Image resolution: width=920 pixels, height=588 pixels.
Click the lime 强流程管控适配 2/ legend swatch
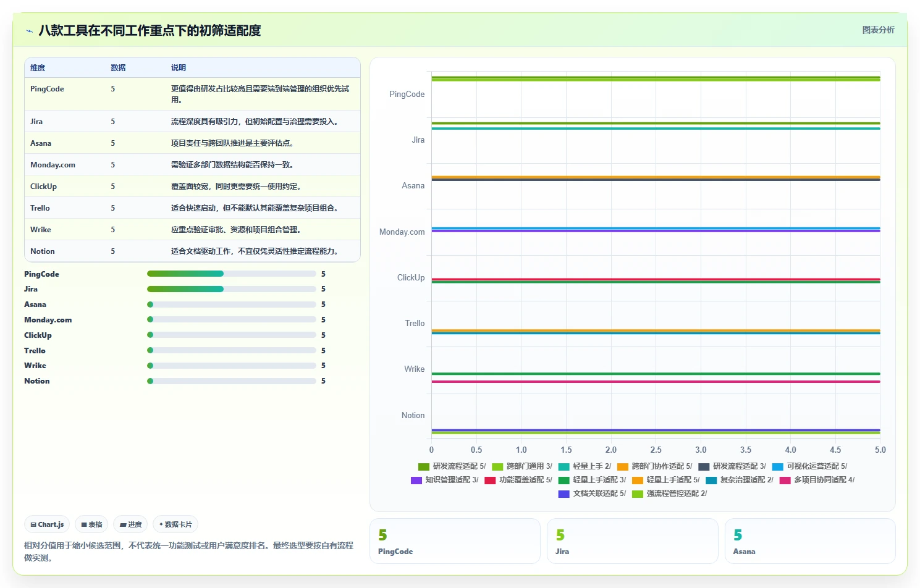638,493
